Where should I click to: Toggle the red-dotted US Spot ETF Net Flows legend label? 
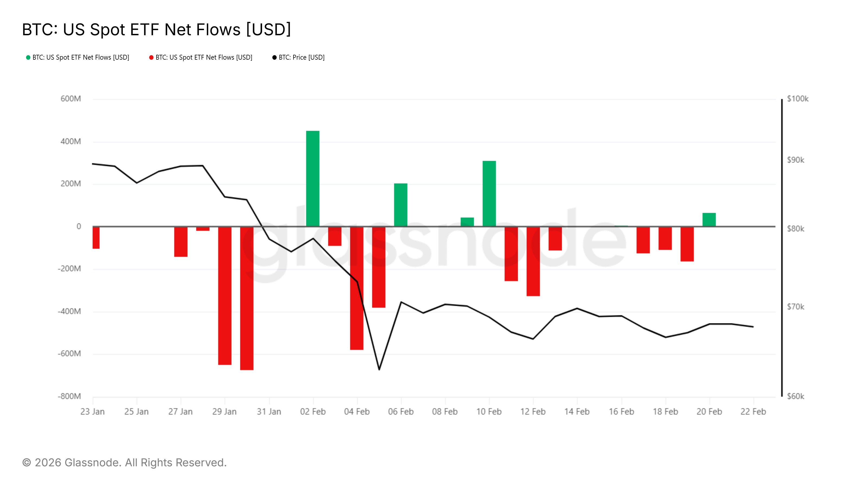(x=204, y=57)
